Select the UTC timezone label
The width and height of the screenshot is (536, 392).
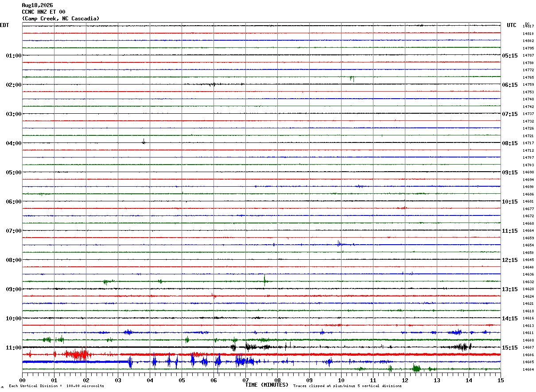pyautogui.click(x=512, y=25)
